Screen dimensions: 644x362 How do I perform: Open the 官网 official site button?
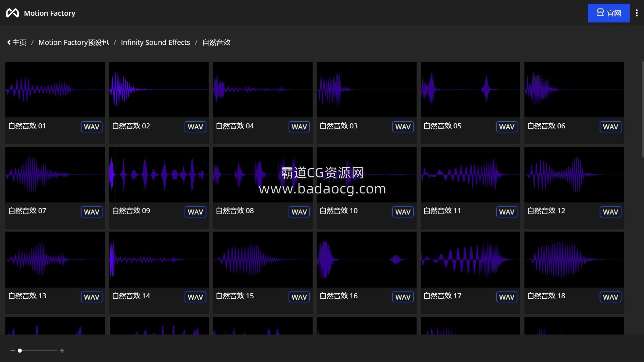[608, 13]
